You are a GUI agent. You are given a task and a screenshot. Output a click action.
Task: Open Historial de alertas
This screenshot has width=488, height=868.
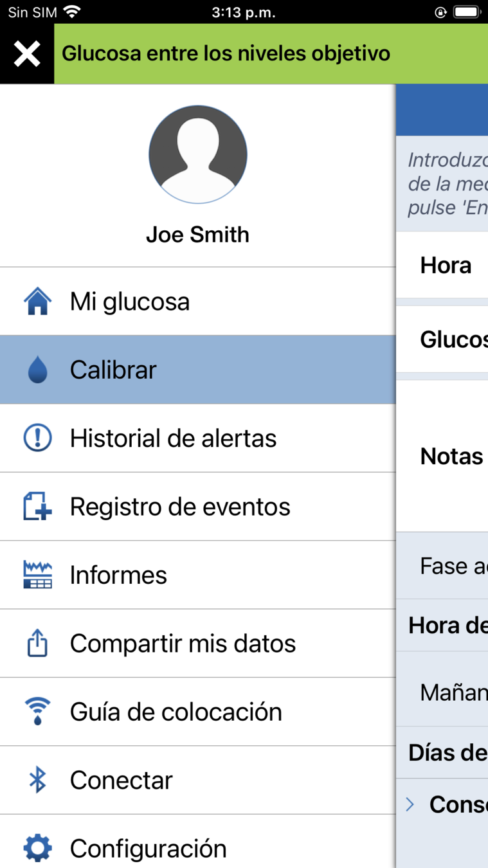(x=173, y=439)
